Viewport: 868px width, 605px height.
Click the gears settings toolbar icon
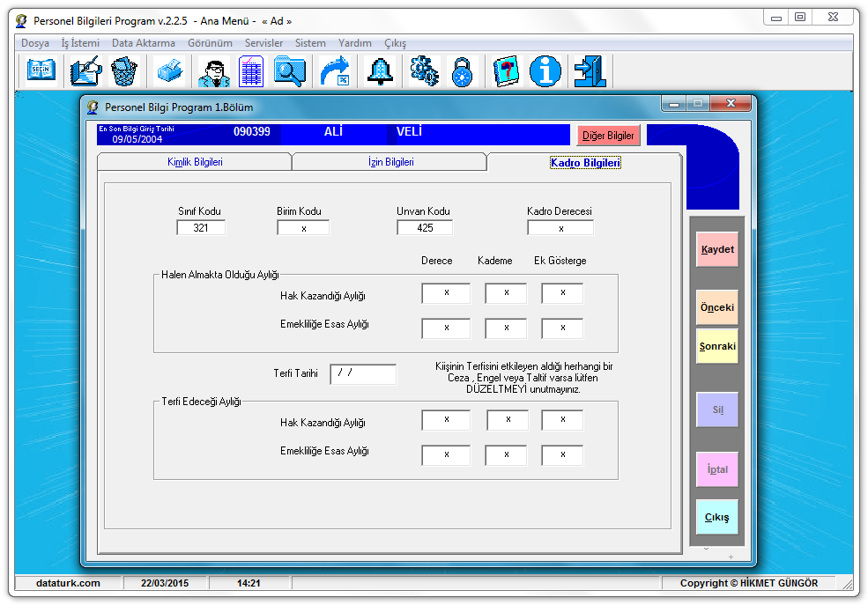(x=425, y=70)
